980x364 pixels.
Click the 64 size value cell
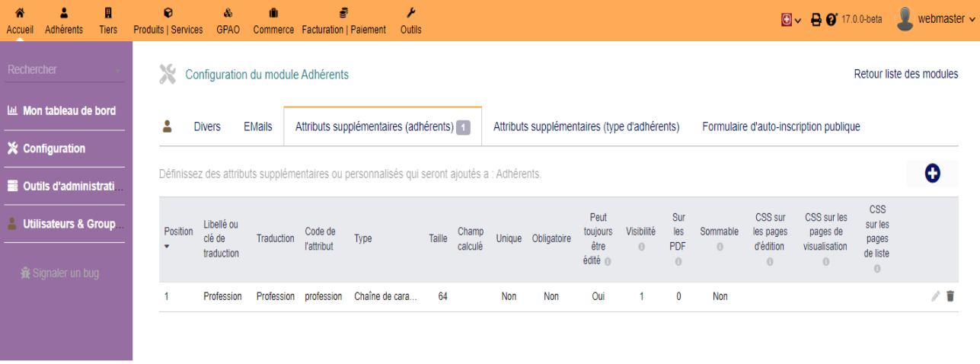pyautogui.click(x=442, y=296)
